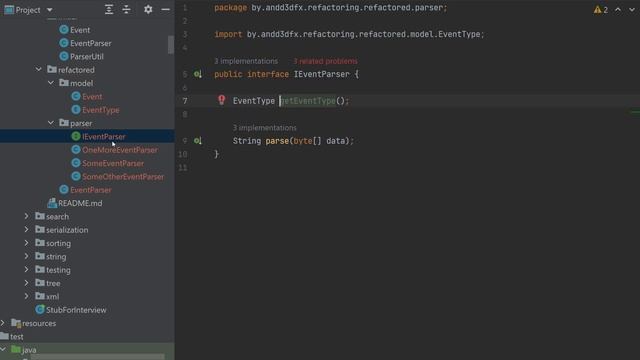The image size is (640, 360).
Task: Click the Project tool window icon
Action: [x=9, y=10]
